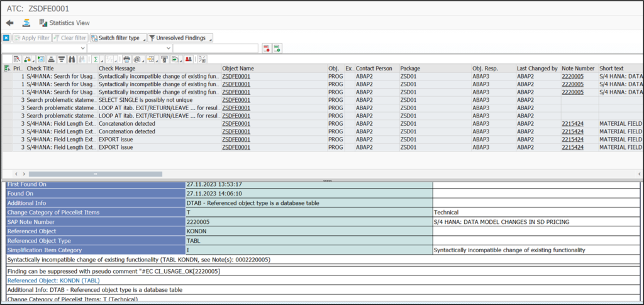This screenshot has width=644, height=305.
Task: Click the back arrow icon
Action: [9, 23]
